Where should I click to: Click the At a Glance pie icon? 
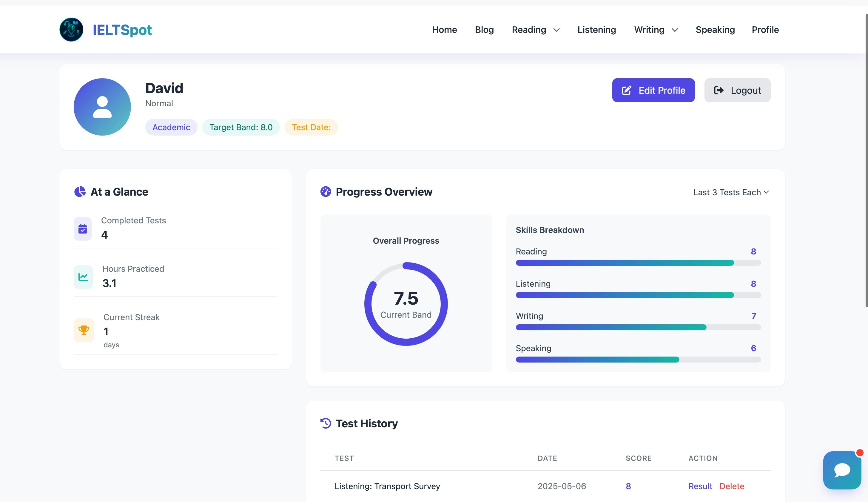click(80, 191)
